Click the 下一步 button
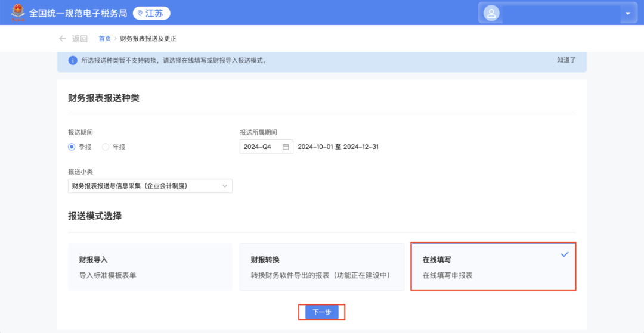Screen dimensions: 644x333 tap(322, 312)
